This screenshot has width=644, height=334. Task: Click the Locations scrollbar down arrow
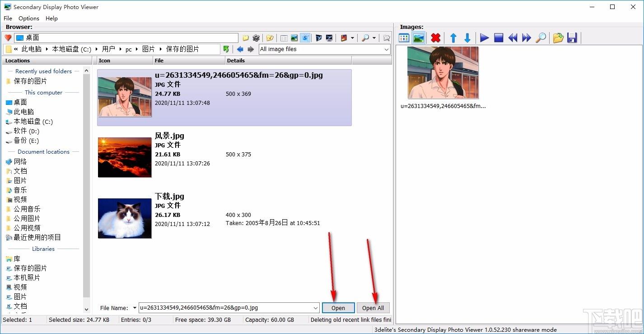coord(87,309)
